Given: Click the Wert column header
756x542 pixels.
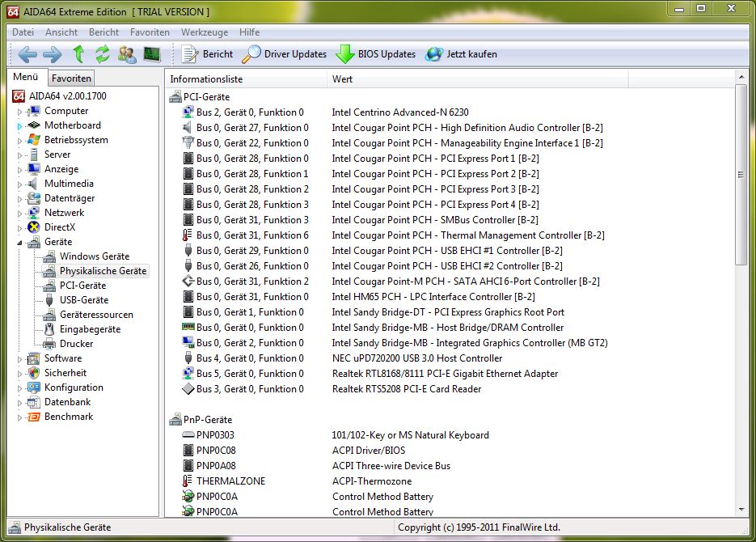Looking at the screenshot, I should (478, 79).
